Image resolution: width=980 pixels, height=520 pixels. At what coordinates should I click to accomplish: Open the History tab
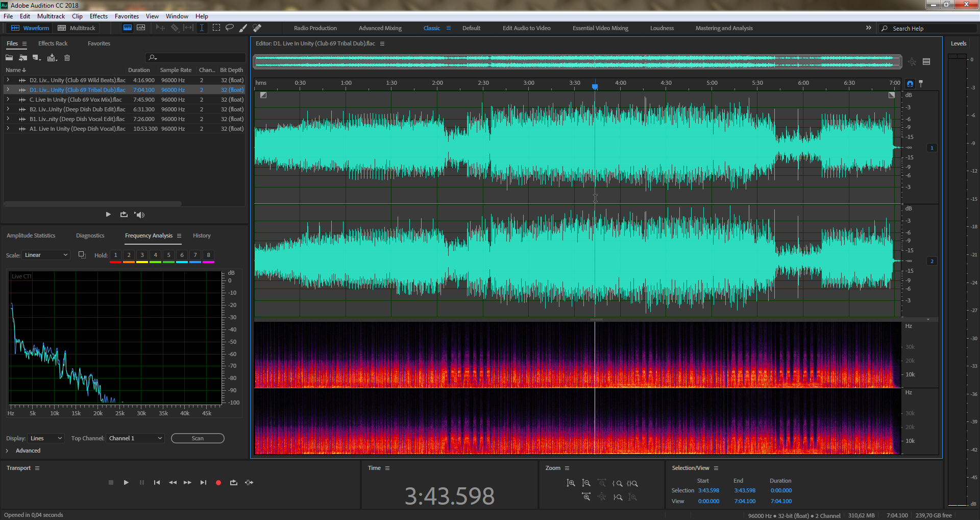[202, 235]
